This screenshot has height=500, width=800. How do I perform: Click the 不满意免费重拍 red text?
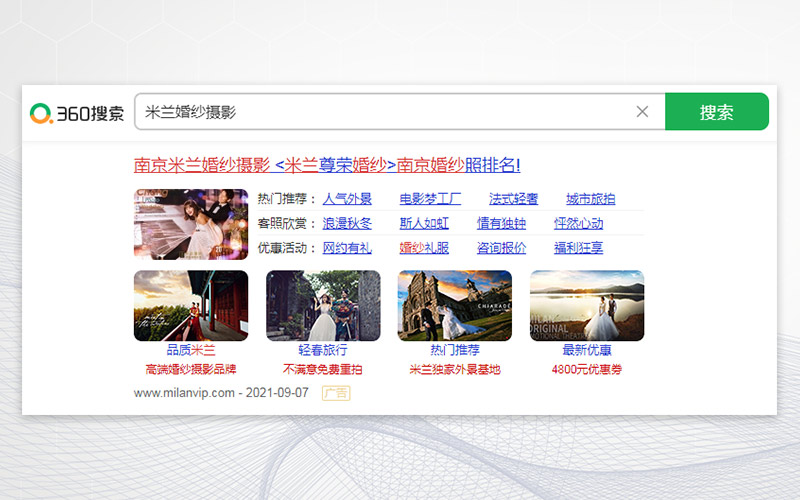coord(323,369)
